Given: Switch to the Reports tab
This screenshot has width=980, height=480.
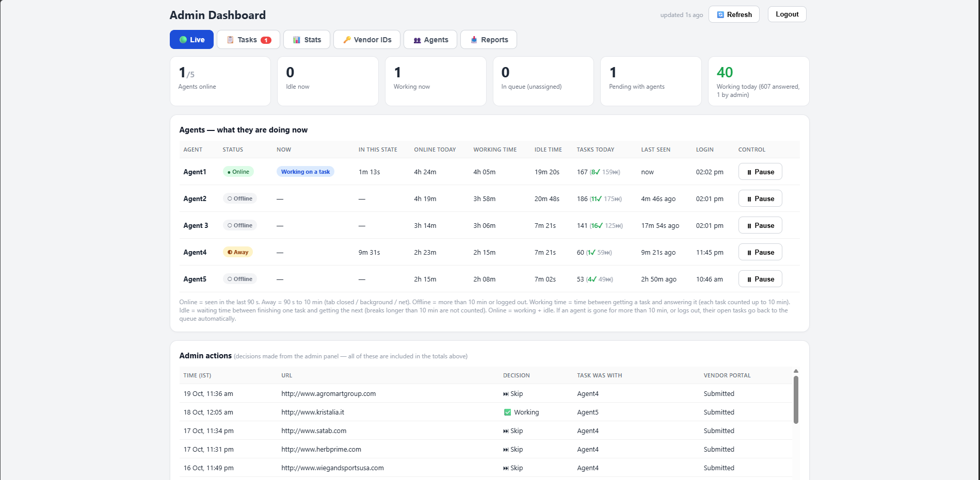Looking at the screenshot, I should [489, 40].
